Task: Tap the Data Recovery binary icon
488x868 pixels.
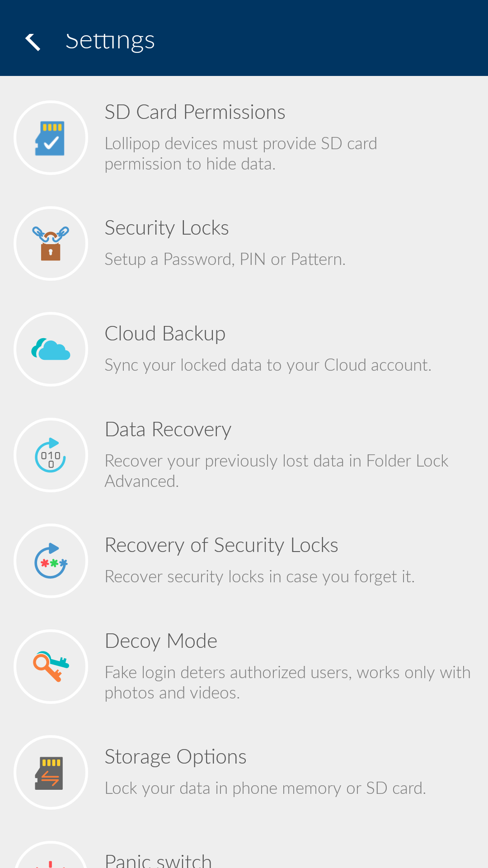Action: pyautogui.click(x=51, y=455)
